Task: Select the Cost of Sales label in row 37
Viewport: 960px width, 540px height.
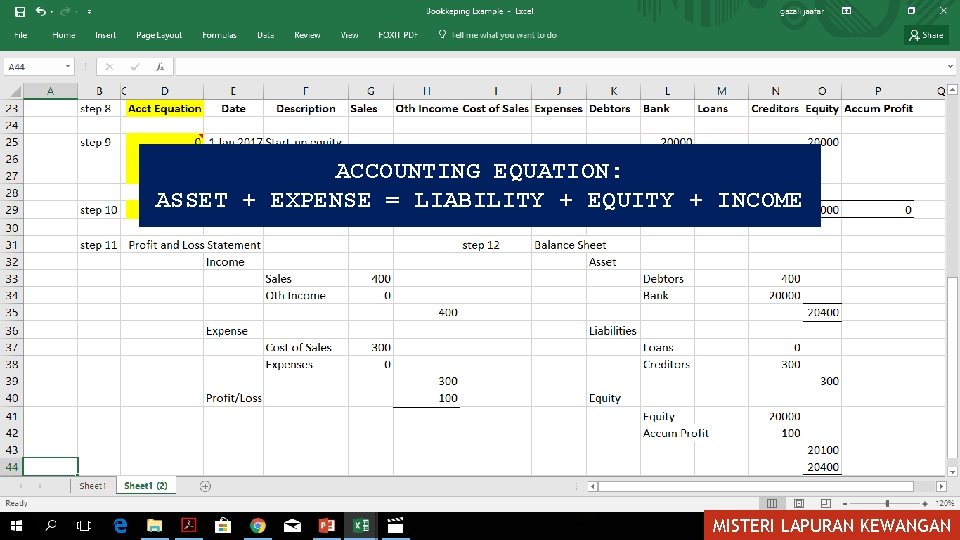Action: [x=298, y=347]
